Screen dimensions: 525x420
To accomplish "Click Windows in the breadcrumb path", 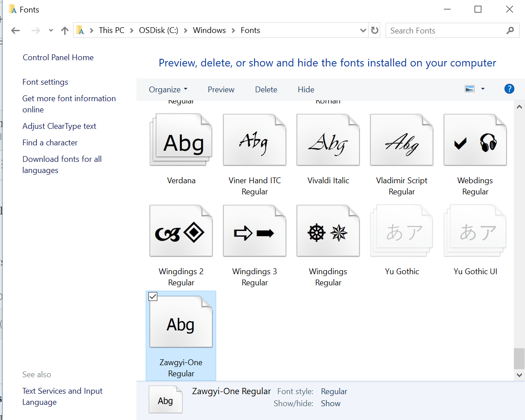I will 209,30.
